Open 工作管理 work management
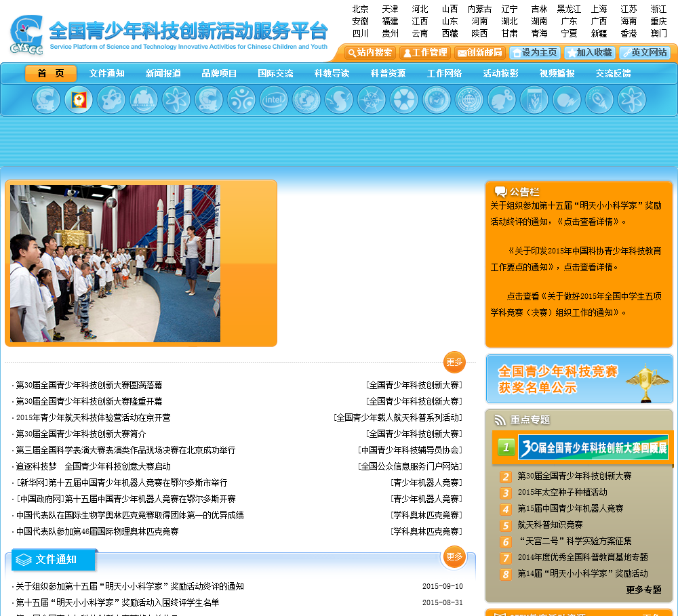 [425, 53]
